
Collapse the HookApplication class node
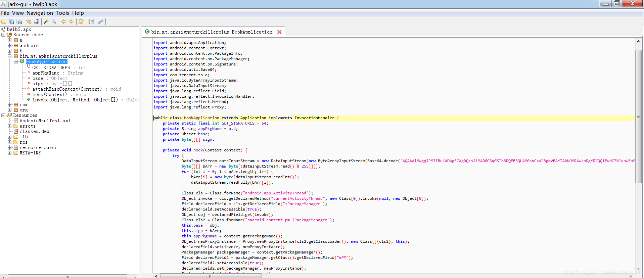[x=16, y=61]
